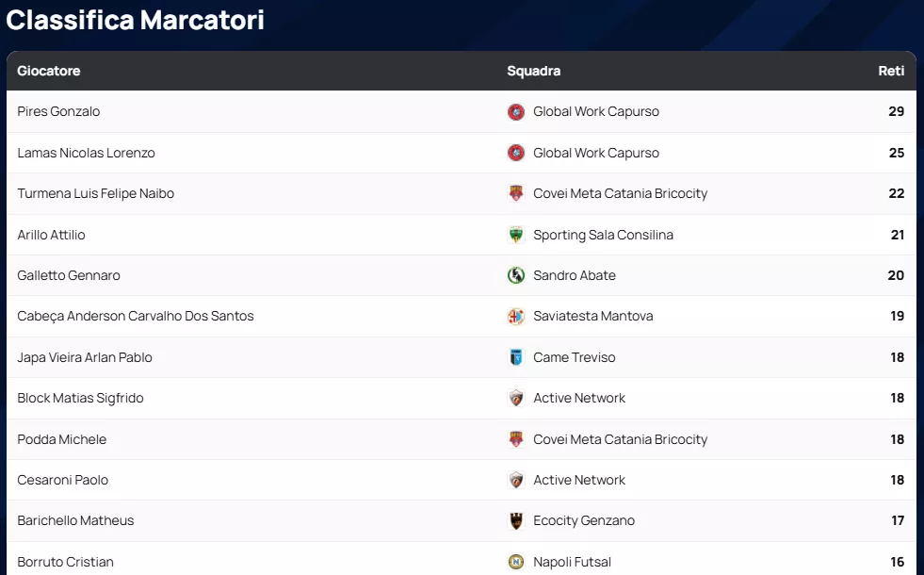Click Covei Meta Catania logo in Turmena row
Viewport: 924px width, 575px height.
[x=515, y=193]
